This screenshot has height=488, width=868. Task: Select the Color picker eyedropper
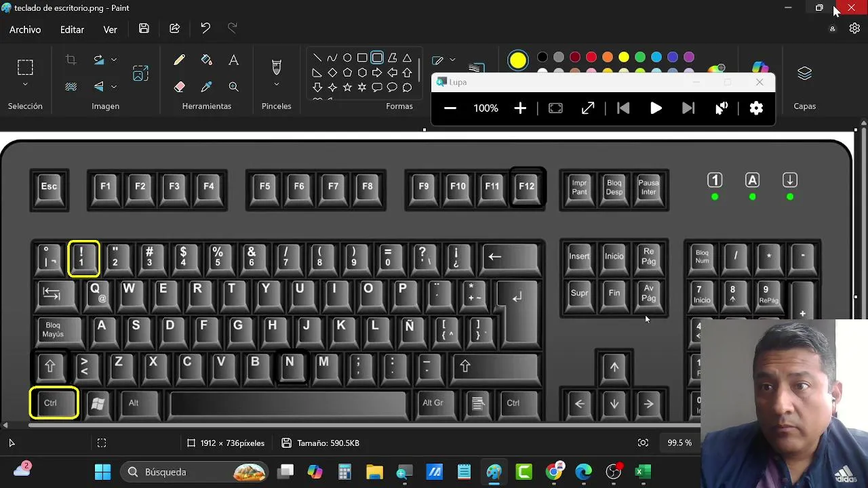tap(207, 87)
